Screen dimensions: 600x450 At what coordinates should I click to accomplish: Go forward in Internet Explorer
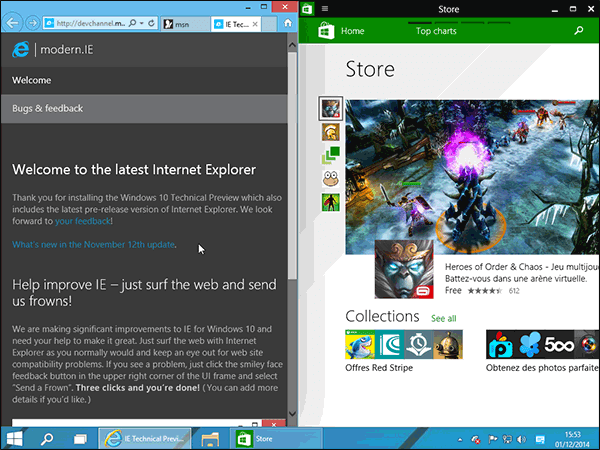click(x=33, y=23)
